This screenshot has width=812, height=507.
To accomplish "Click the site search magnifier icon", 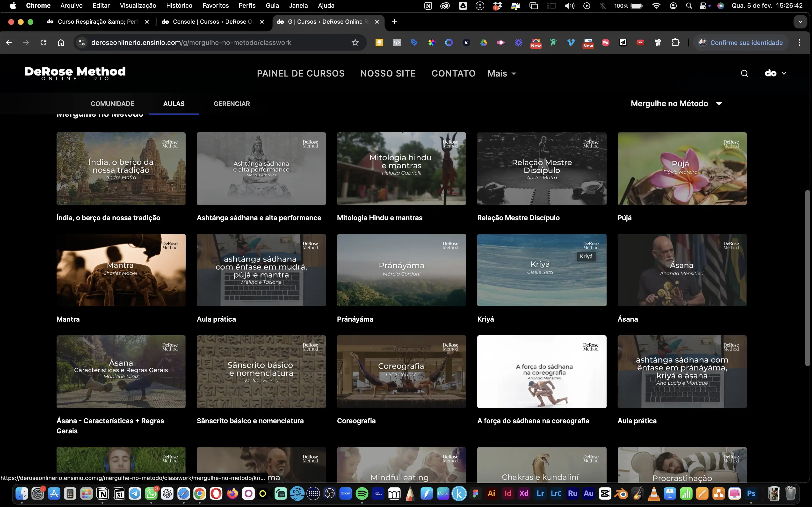I will [744, 73].
